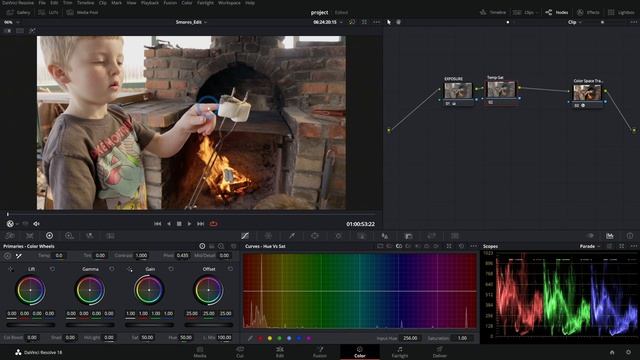The image size is (640, 360).
Task: Switch to the Fairlight page tab
Action: [x=400, y=352]
